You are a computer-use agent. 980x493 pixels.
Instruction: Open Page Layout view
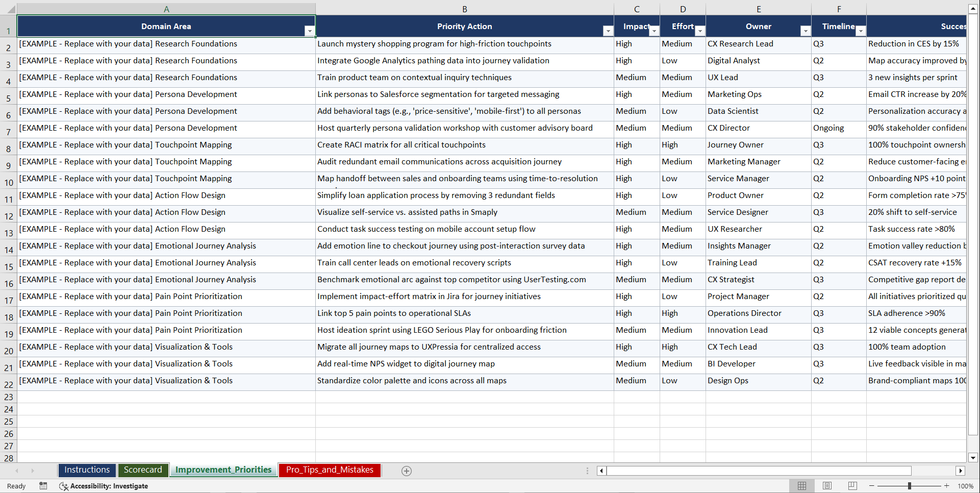point(827,485)
